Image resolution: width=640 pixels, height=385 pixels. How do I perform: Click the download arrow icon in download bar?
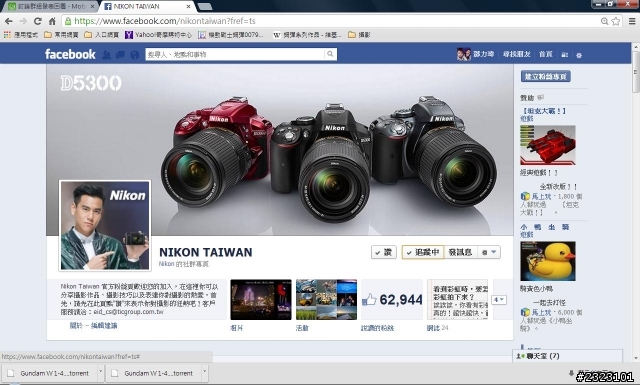[571, 373]
